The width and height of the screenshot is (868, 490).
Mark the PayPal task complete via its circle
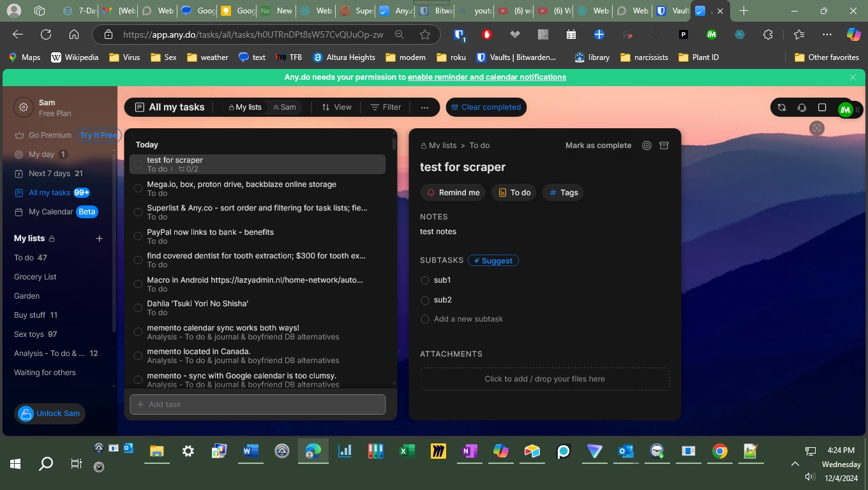[x=138, y=236]
